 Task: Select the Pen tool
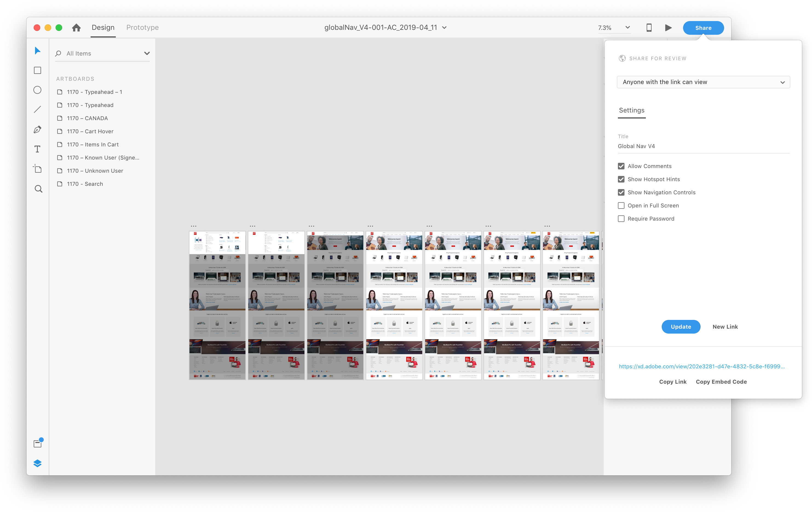pyautogui.click(x=38, y=129)
